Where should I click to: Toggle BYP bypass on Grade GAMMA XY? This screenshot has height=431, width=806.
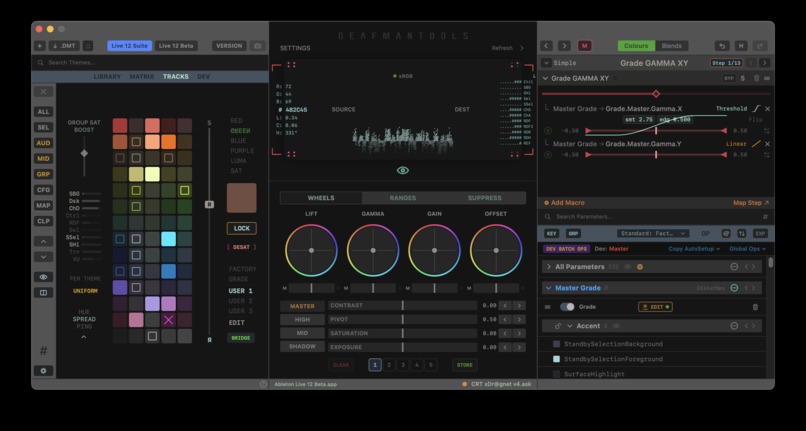pyautogui.click(x=729, y=78)
